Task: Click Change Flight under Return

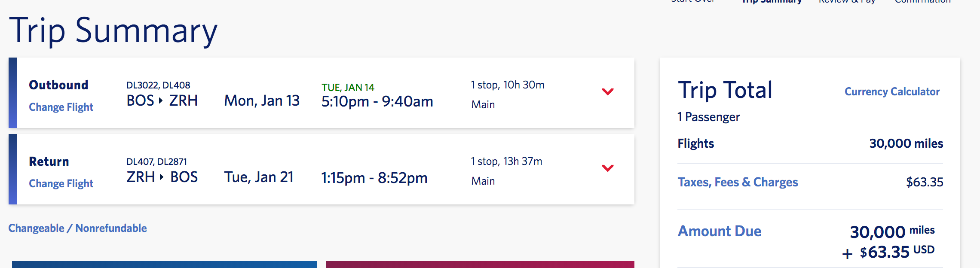Action: [61, 183]
